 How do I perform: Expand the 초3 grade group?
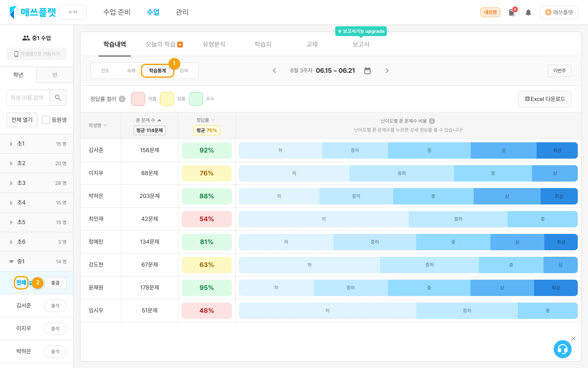coord(11,183)
